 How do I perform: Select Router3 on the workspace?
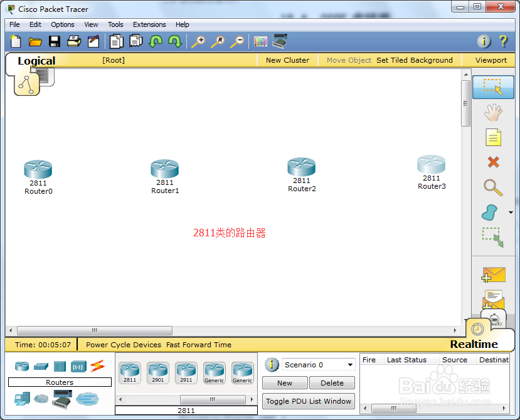pos(431,164)
